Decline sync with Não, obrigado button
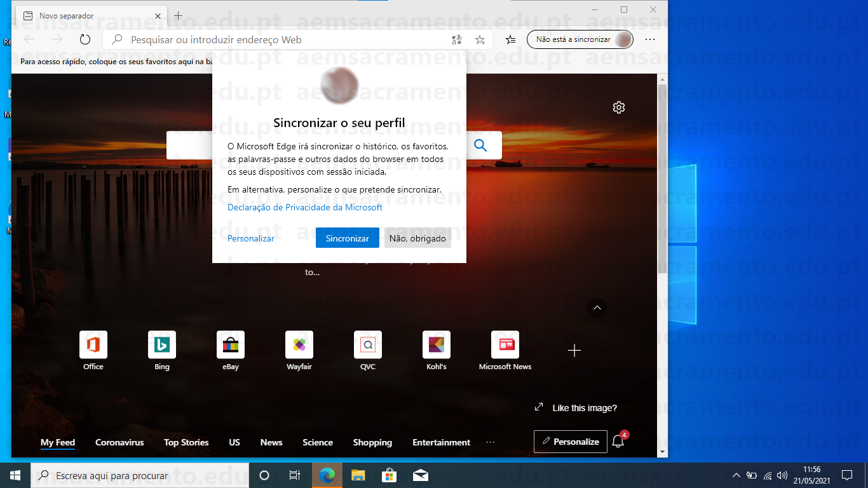This screenshot has height=488, width=868. click(x=417, y=238)
